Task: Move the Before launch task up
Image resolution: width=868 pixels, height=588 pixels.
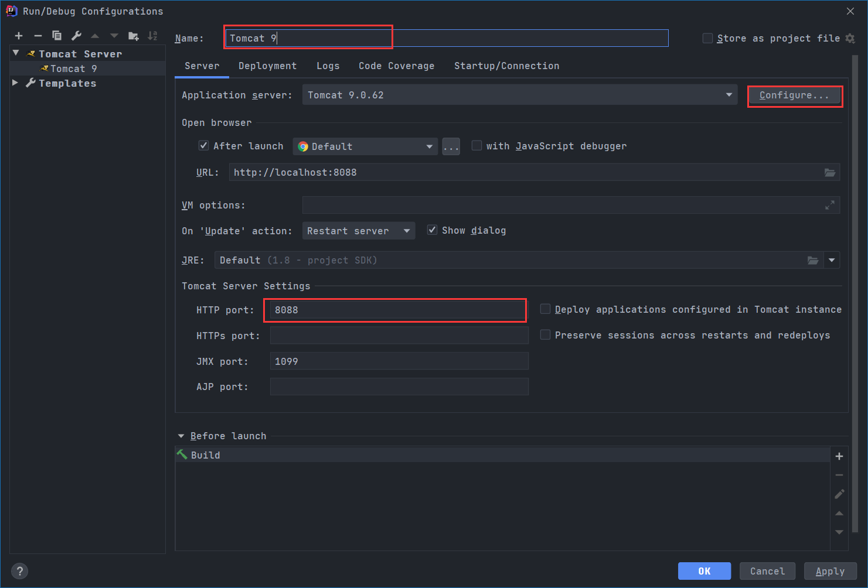Action: pyautogui.click(x=839, y=513)
